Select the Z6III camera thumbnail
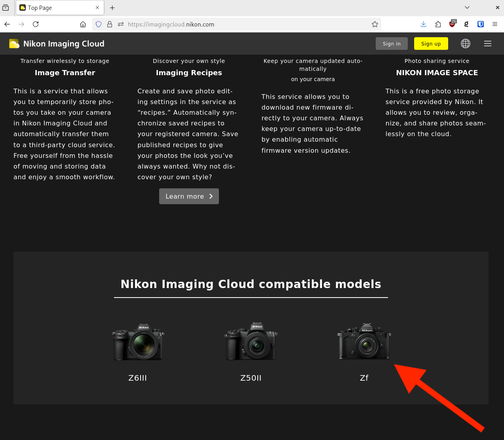Image resolution: width=504 pixels, height=440 pixels. [x=138, y=342]
